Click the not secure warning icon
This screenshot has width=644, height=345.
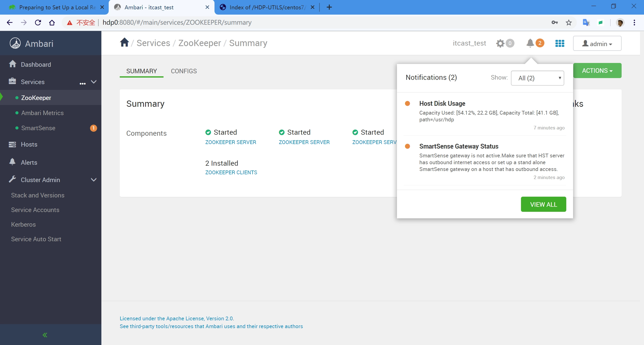click(x=69, y=23)
